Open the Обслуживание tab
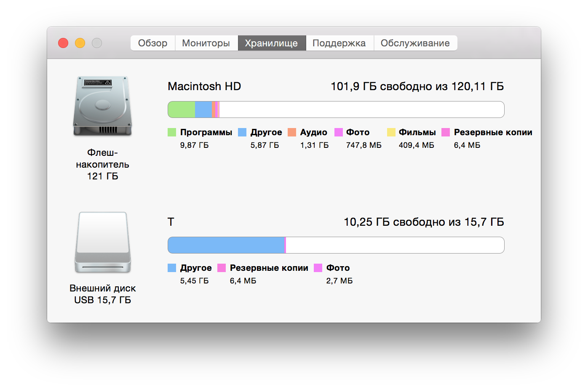The height and width of the screenshot is (390, 588). 415,43
